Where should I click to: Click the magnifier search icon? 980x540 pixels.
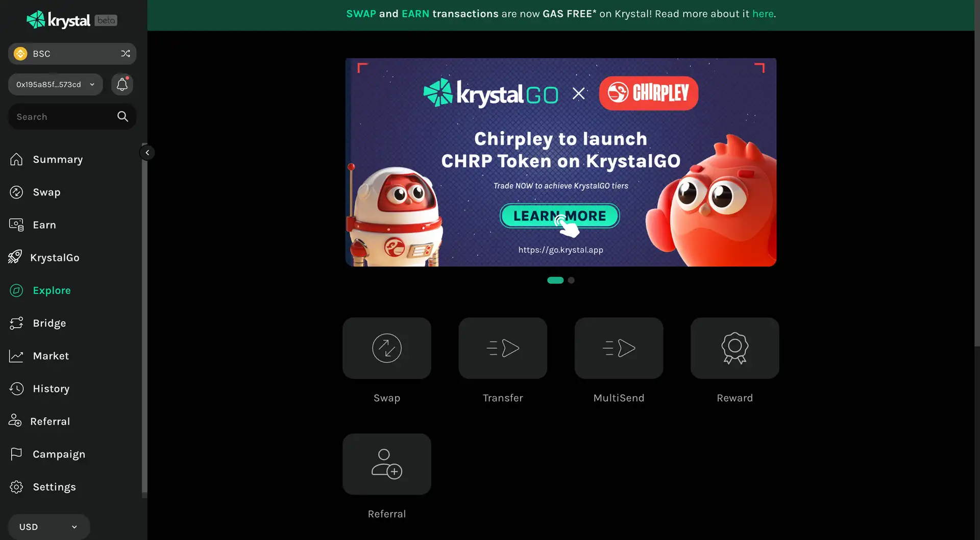(x=122, y=116)
